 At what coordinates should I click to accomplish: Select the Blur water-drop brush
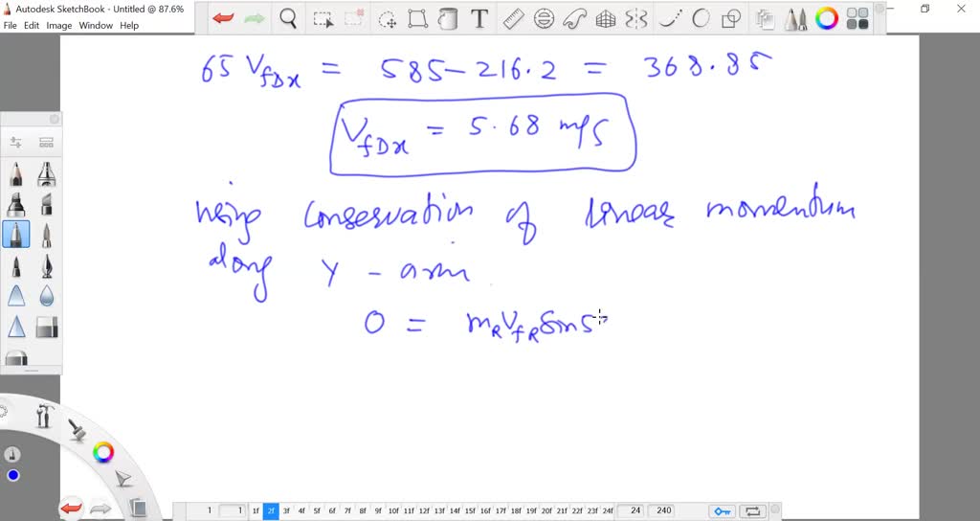click(x=46, y=297)
